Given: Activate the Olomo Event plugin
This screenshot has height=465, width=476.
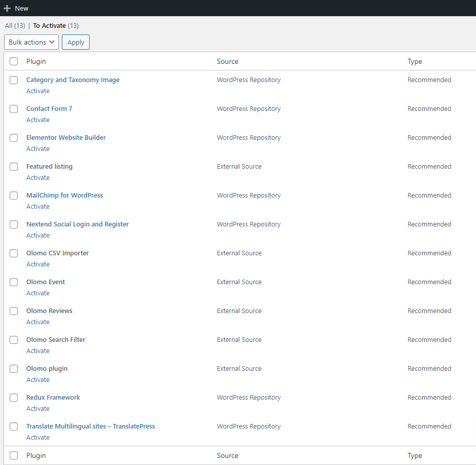Looking at the screenshot, I should 38,293.
